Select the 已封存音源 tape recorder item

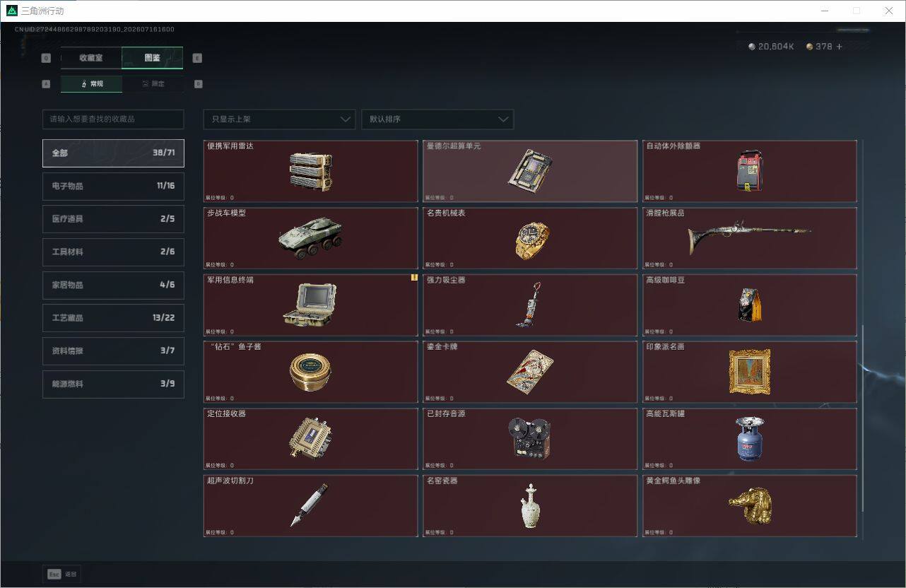[530, 439]
